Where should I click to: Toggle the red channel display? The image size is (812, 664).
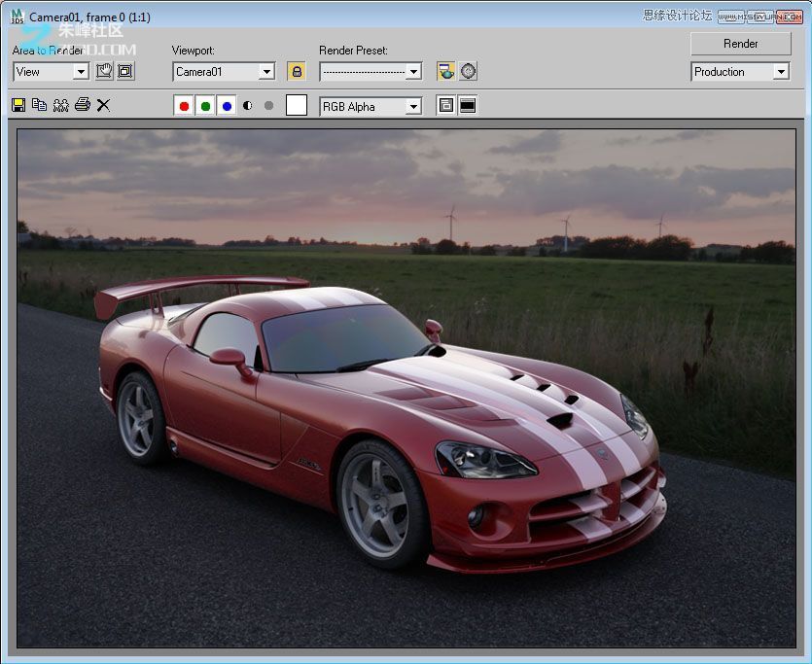[184, 106]
